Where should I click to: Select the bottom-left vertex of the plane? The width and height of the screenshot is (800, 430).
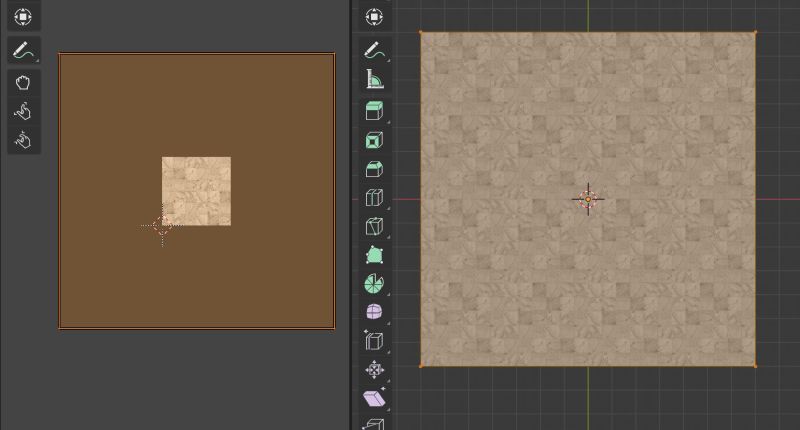click(x=421, y=366)
